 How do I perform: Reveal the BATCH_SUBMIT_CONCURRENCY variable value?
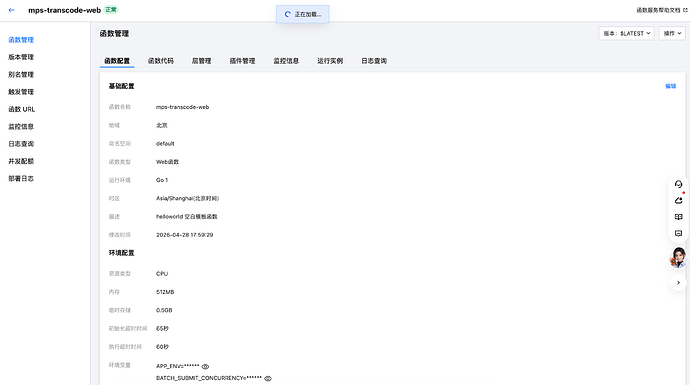pos(268,378)
